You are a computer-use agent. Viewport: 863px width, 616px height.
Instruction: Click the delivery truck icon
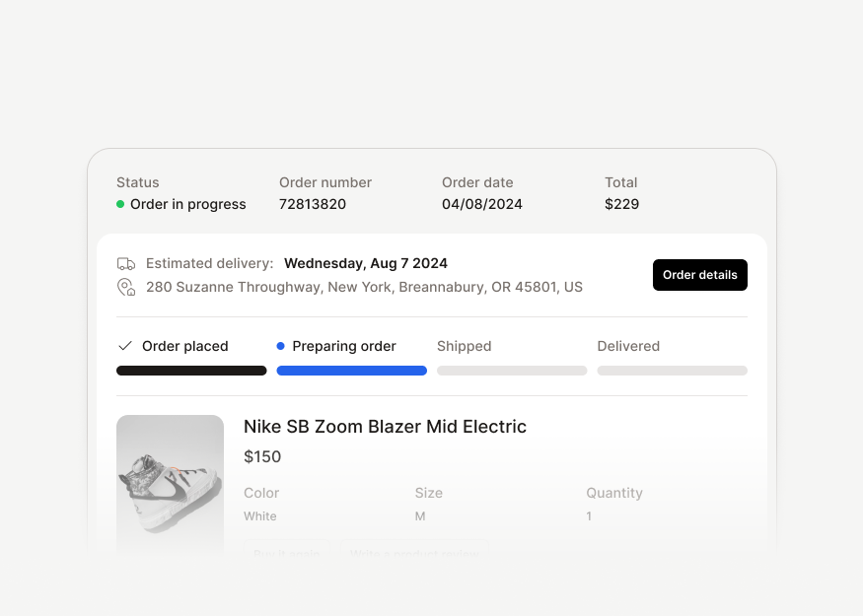[x=126, y=264]
